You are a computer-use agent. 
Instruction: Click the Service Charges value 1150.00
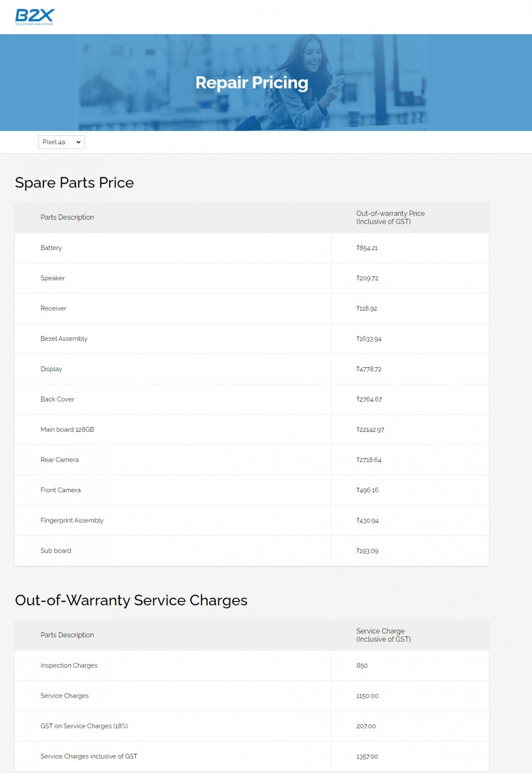(x=367, y=696)
